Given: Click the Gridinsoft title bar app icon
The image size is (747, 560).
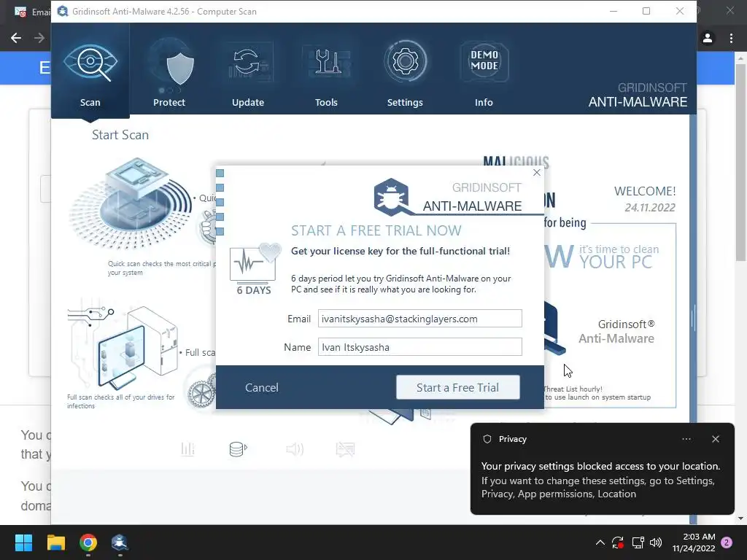Looking at the screenshot, I should click(x=63, y=11).
